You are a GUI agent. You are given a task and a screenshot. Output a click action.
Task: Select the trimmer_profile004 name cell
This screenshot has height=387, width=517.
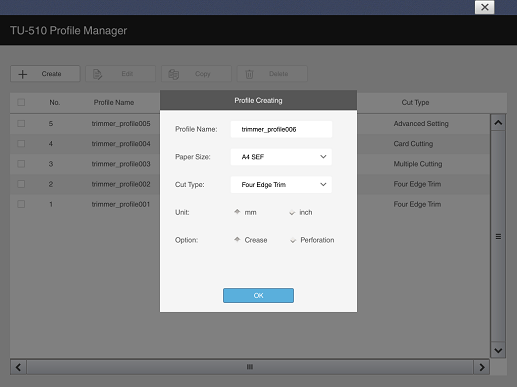[121, 144]
